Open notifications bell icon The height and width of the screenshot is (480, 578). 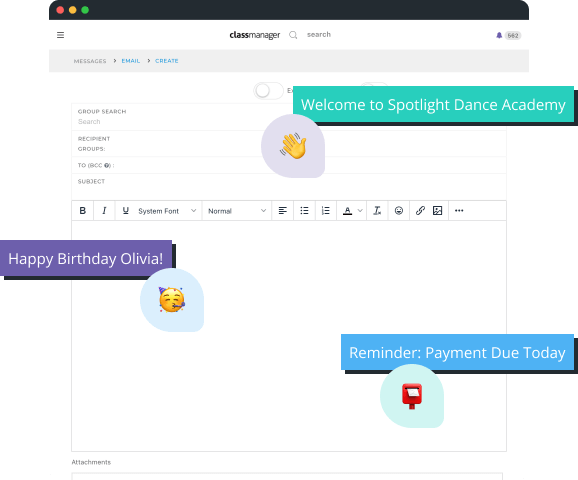[x=499, y=35]
